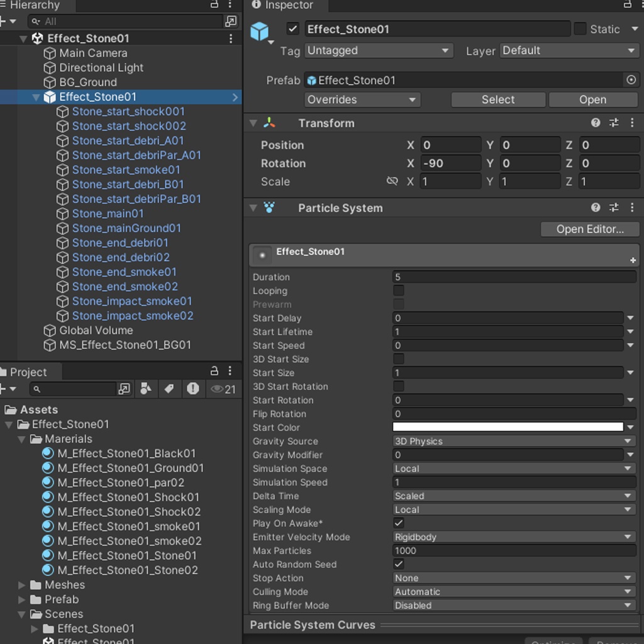Click Project search by type icon
Screen dimensions: 644x644
[146, 389]
